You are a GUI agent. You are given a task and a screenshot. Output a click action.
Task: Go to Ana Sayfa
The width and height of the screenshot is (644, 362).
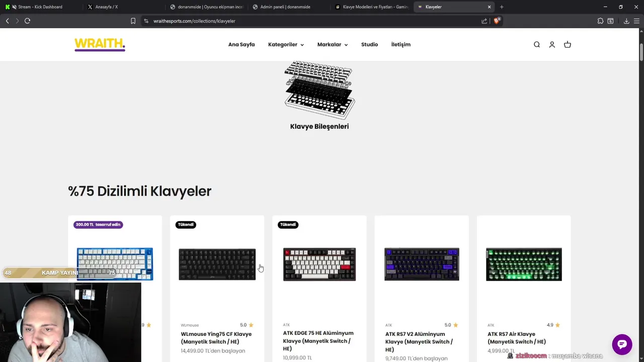coord(242,45)
